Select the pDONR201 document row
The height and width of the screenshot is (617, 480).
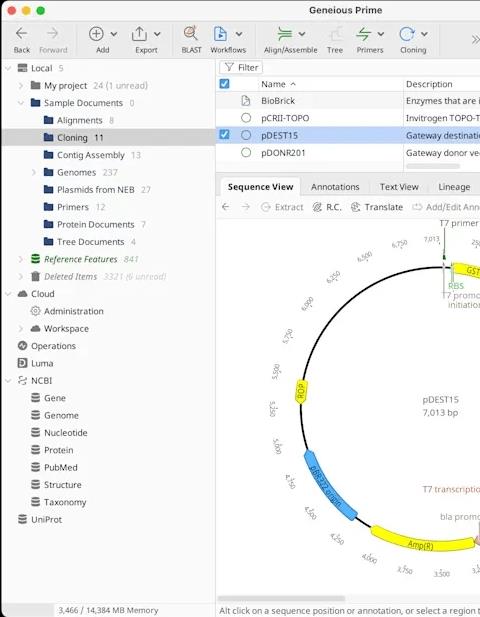tap(348, 153)
